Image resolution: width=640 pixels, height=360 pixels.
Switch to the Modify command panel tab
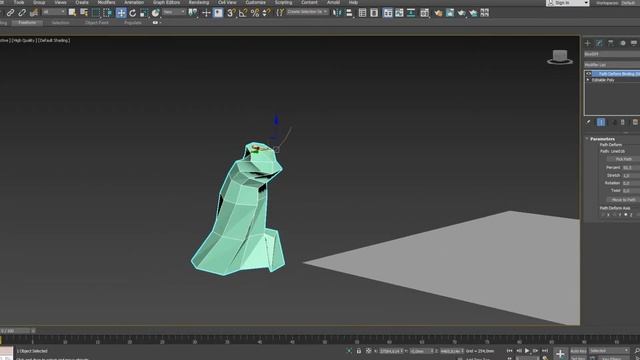click(x=599, y=43)
